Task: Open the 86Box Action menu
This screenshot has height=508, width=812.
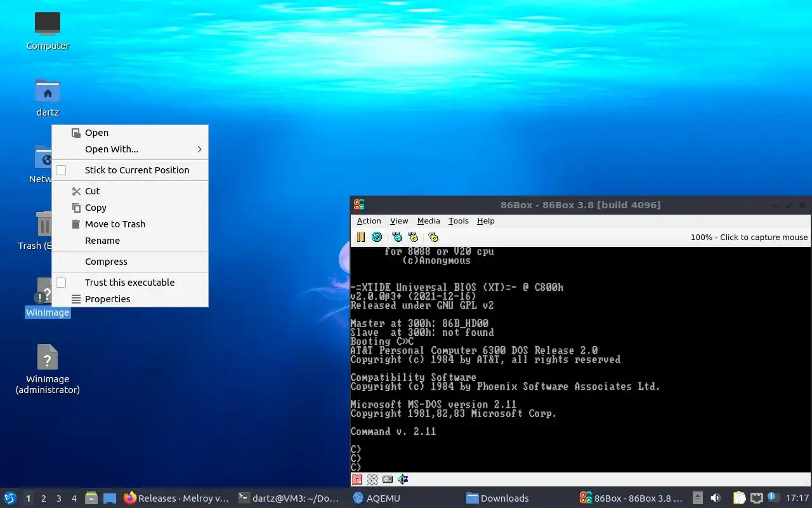Action: point(369,221)
